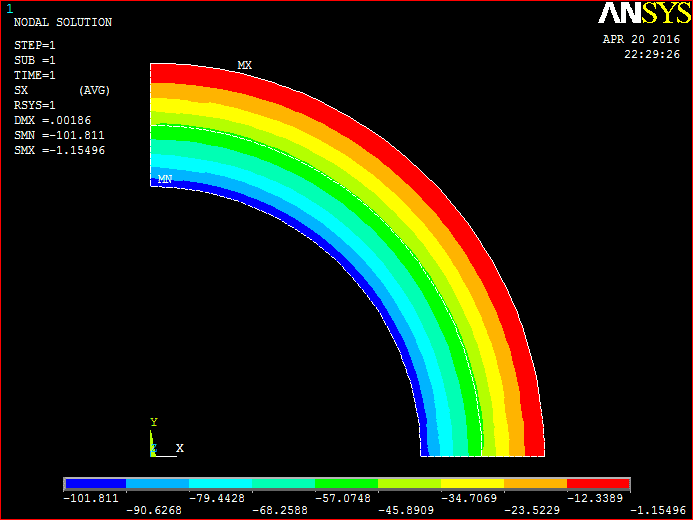The width and height of the screenshot is (693, 520).
Task: Pick the dark blue swatch in contour legend
Action: (94, 483)
